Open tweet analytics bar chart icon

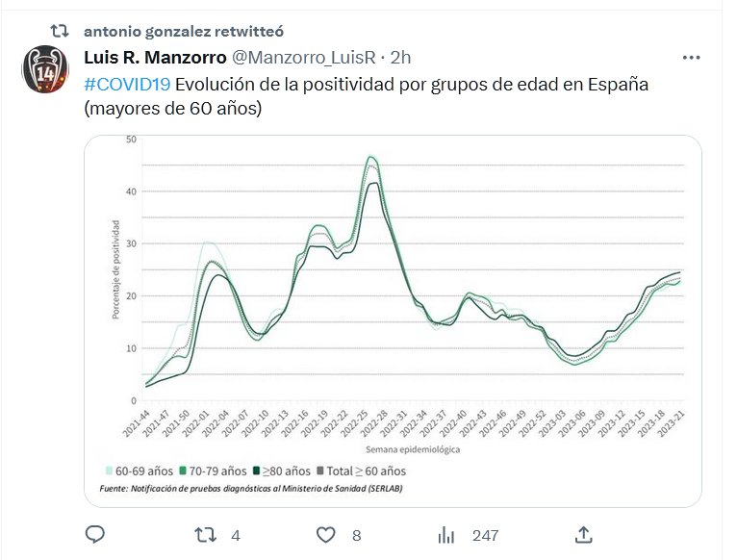pyautogui.click(x=446, y=534)
